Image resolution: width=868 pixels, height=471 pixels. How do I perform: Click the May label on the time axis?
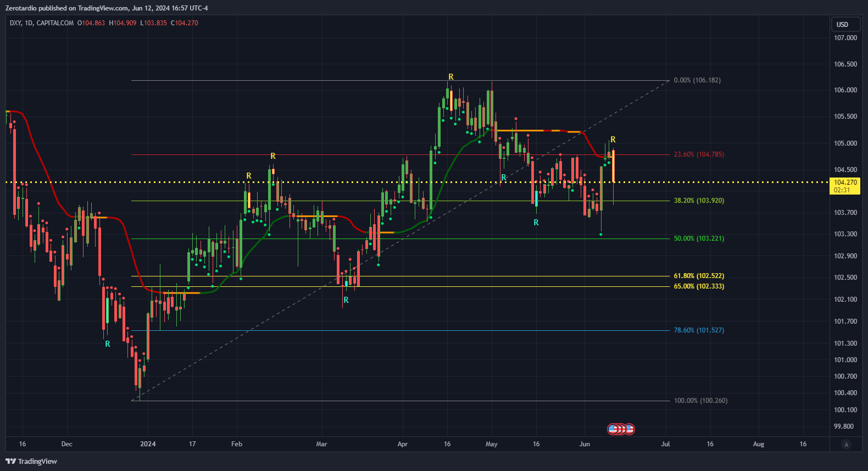(x=492, y=444)
